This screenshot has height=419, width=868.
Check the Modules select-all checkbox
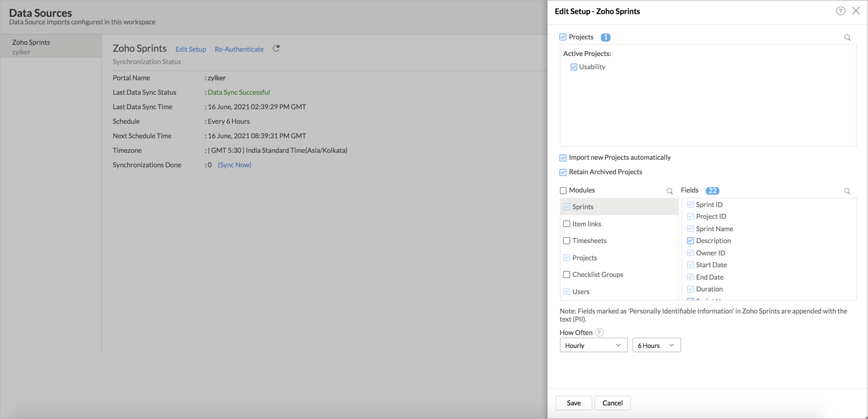pyautogui.click(x=563, y=190)
